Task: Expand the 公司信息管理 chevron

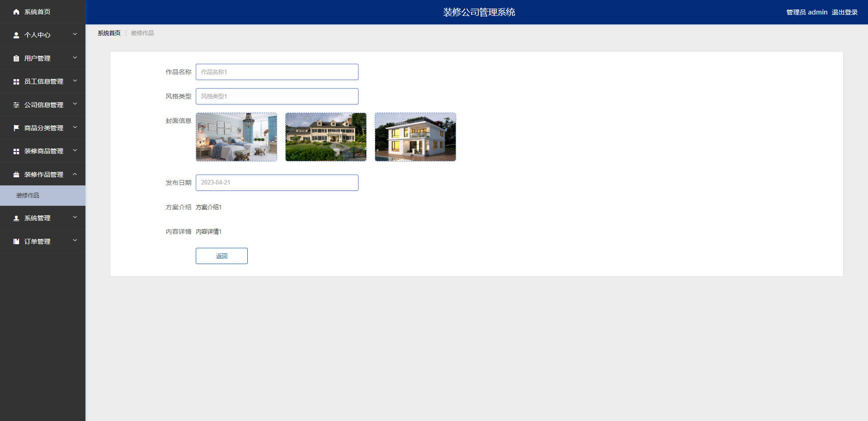Action: 75,104
